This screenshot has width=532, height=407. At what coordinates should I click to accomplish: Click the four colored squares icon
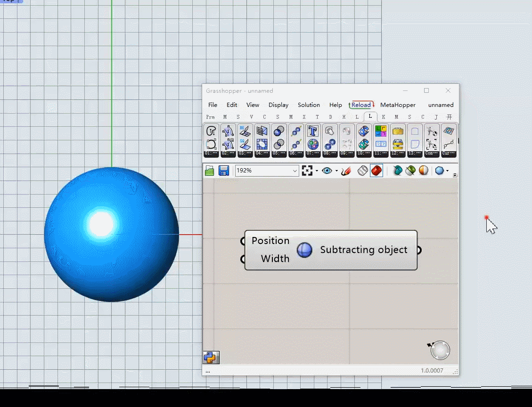click(381, 131)
